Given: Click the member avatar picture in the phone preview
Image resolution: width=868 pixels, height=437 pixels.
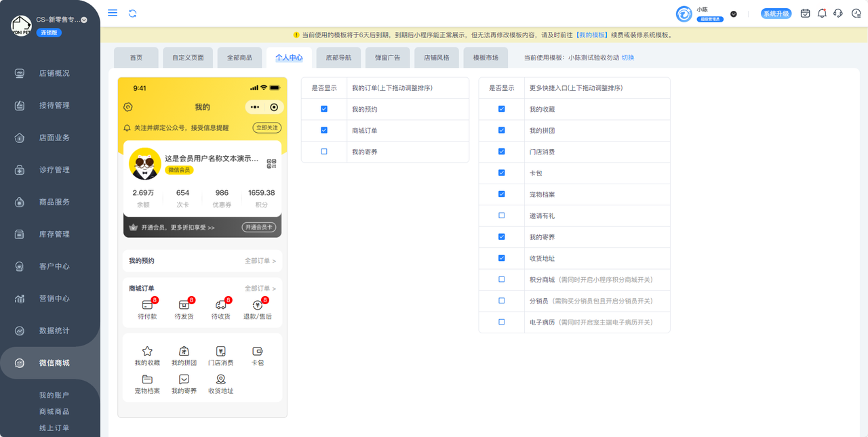Looking at the screenshot, I should (144, 164).
